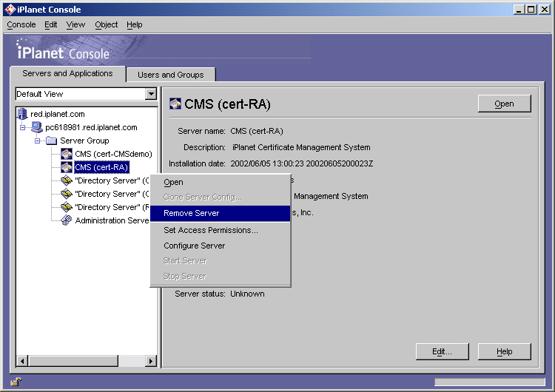The height and width of the screenshot is (392, 555).
Task: Minimize the iPlanet Console window
Action: point(519,10)
